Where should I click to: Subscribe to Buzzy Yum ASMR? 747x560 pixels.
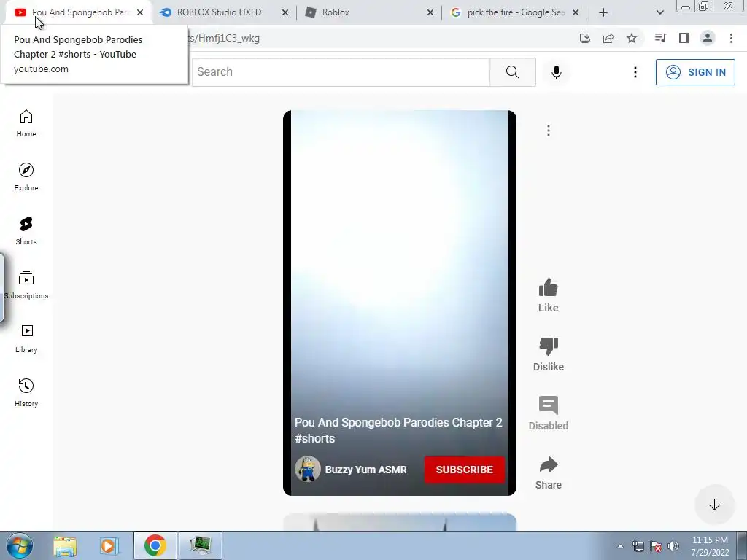point(464,470)
